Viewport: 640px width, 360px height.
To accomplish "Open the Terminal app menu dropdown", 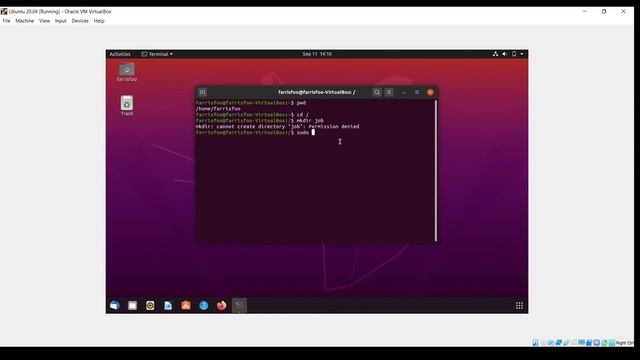I will coord(158,54).
